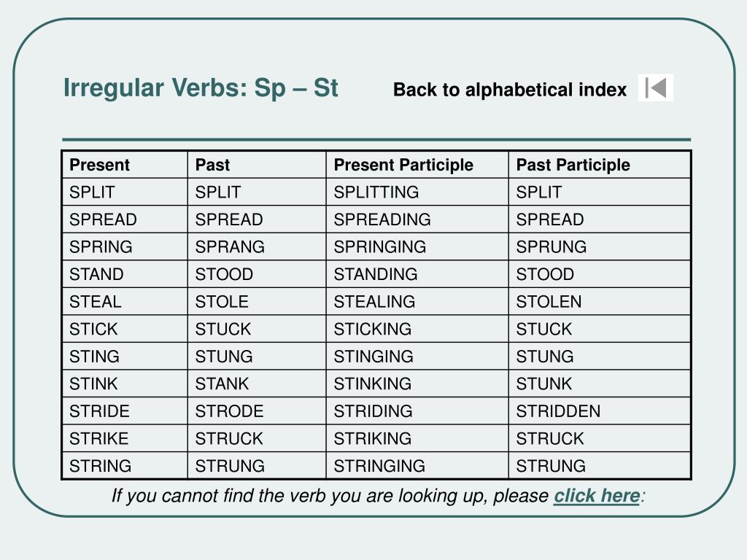Click the STRIDDEN cell
Viewport: 747px width, 560px height.
(600, 411)
